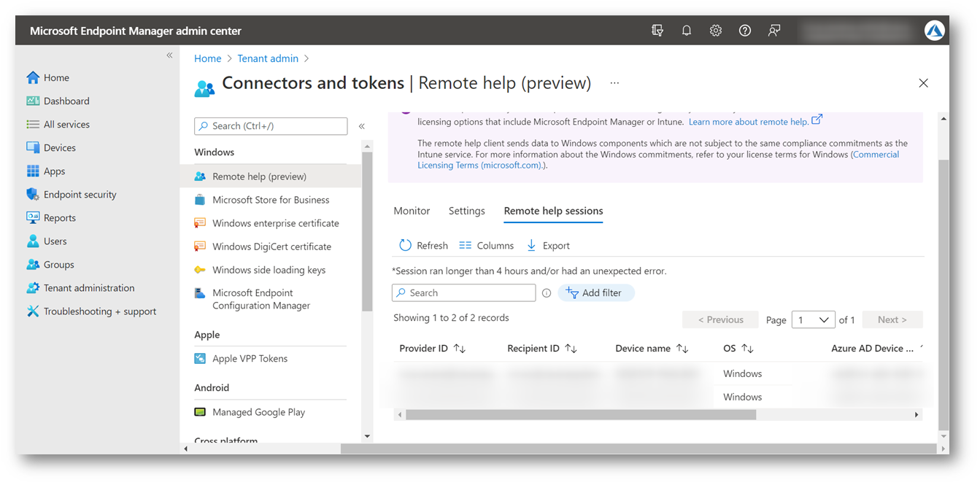The height and width of the screenshot is (485, 980).
Task: Click the info icon beside Search
Action: pyautogui.click(x=547, y=293)
